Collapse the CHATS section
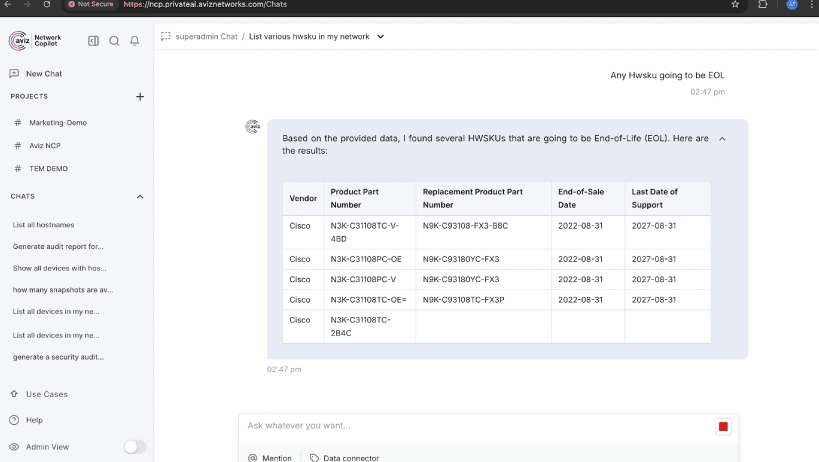The width and height of the screenshot is (819, 462). [x=139, y=197]
